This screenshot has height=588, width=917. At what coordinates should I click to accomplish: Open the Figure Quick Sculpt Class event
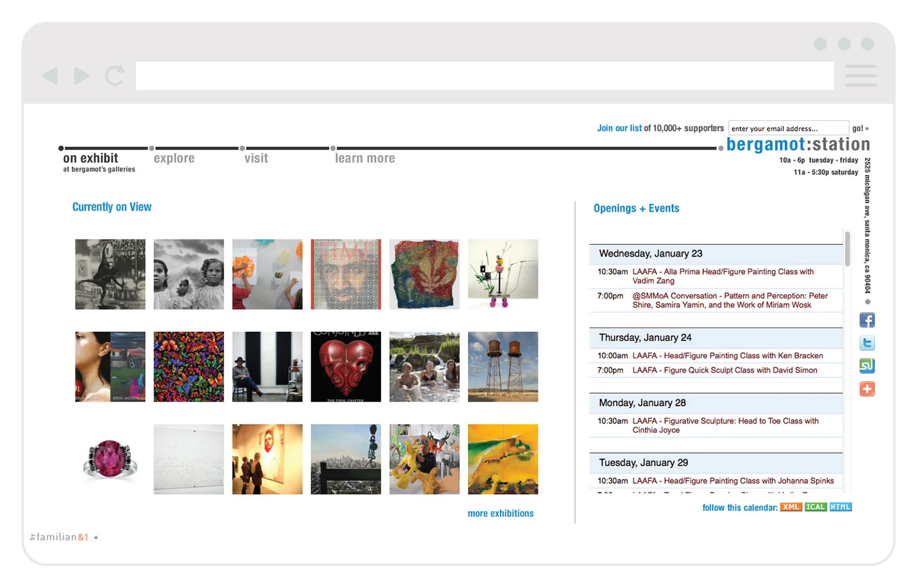[724, 370]
